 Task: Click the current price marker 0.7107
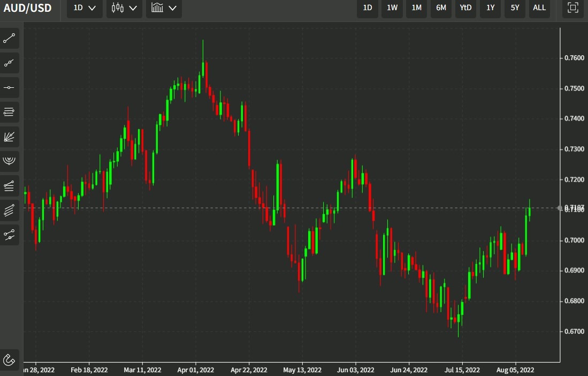(x=574, y=208)
